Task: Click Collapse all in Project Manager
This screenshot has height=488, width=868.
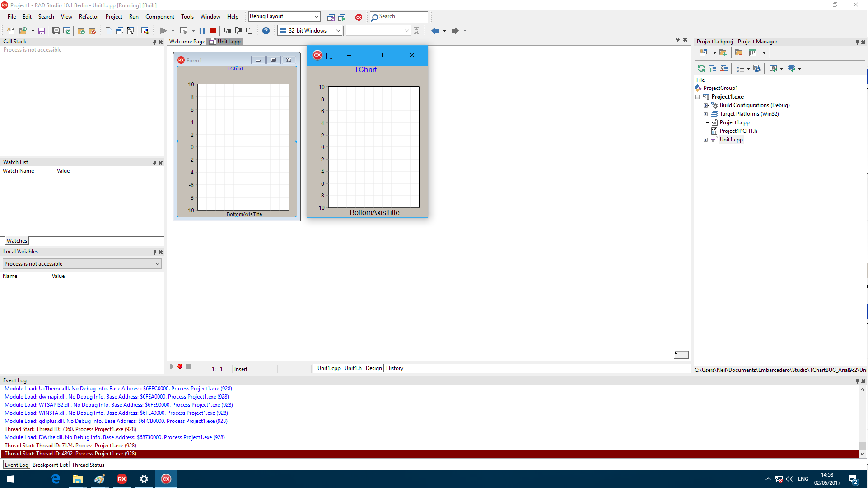Action: (724, 68)
